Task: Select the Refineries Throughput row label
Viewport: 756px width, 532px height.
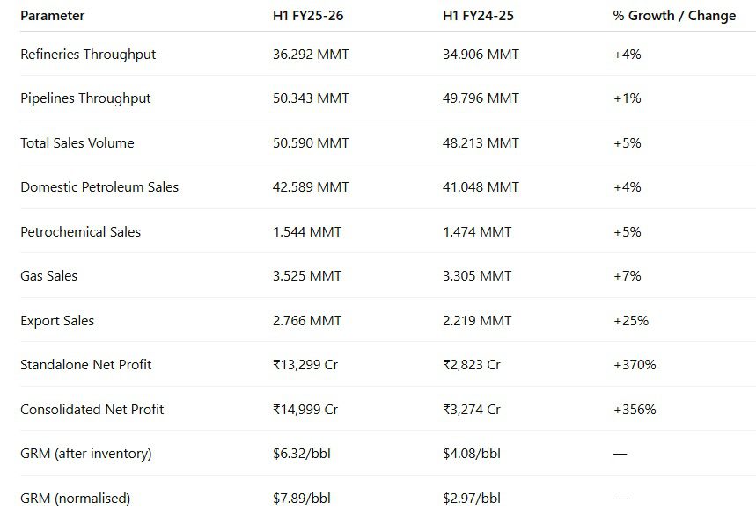Action: [88, 55]
